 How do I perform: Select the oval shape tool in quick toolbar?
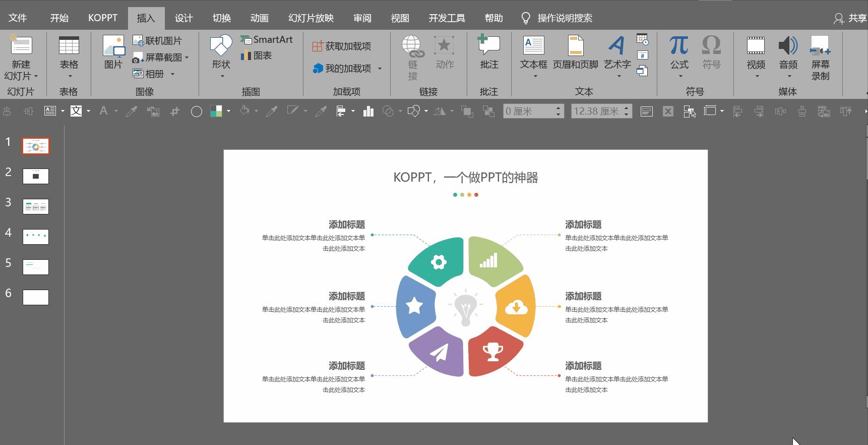coord(197,112)
